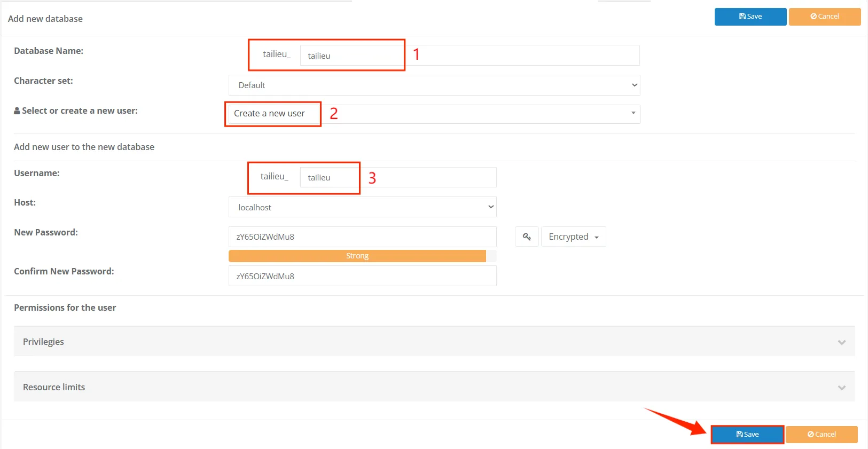Click the Database Name input field
Screen dimensions: 868x449
470,56
